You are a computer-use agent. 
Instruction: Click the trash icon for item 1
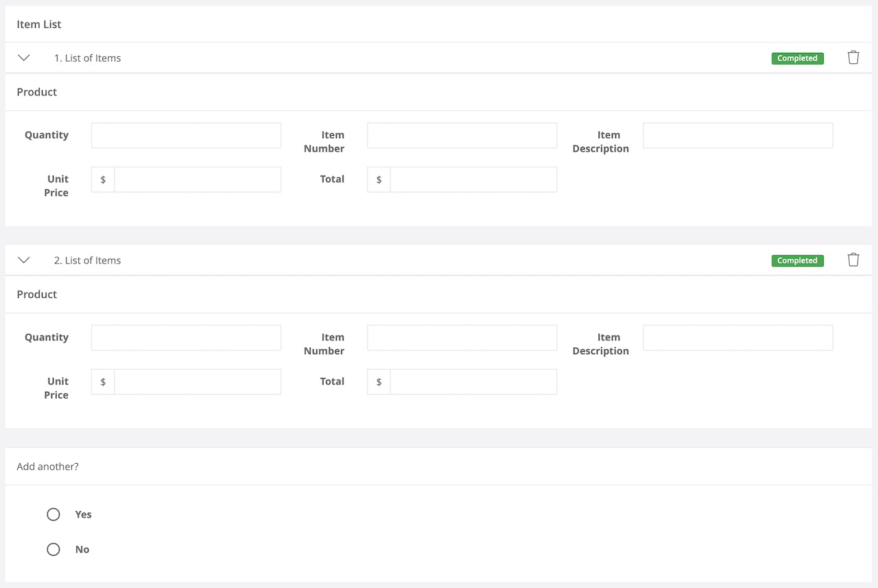click(853, 58)
